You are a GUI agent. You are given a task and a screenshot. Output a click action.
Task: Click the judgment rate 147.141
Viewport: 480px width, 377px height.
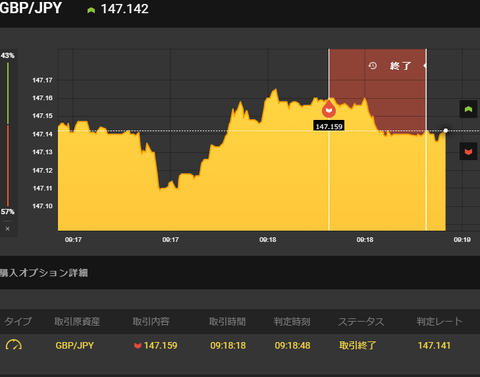[x=434, y=345]
